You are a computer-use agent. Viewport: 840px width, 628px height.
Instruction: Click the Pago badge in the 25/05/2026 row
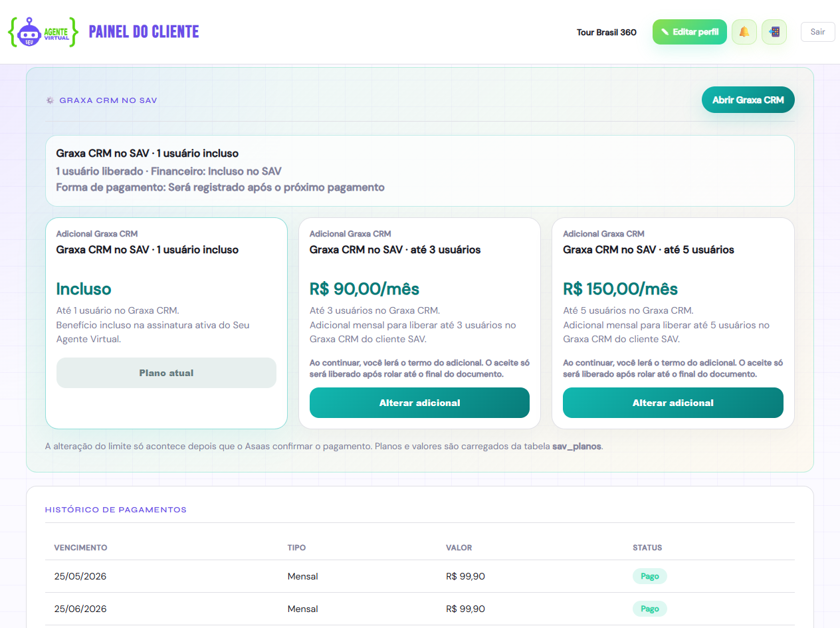[649, 576]
